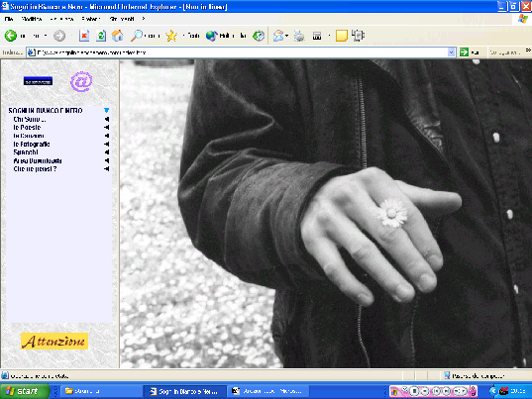Print the page with printer icon
This screenshot has height=399, width=532.
click(x=299, y=36)
